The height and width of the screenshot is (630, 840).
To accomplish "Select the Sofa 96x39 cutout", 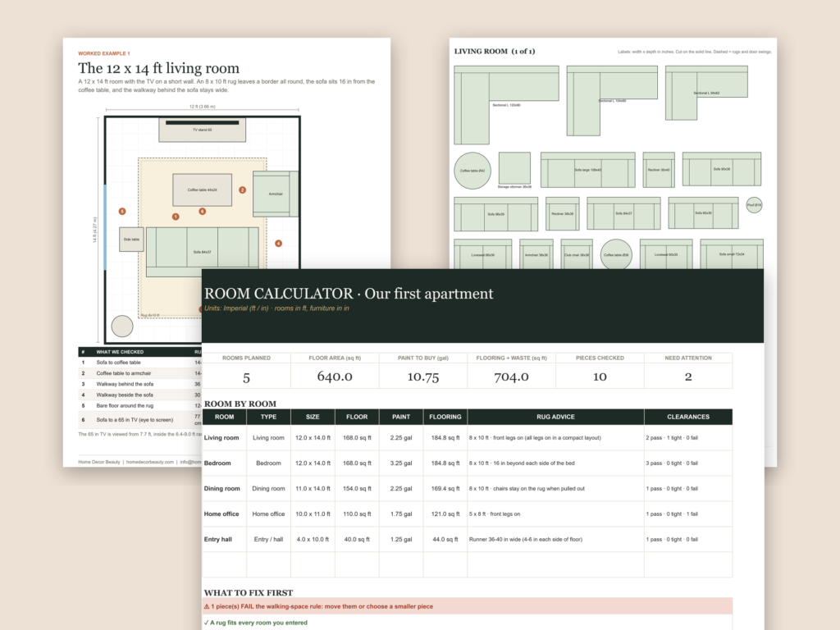I will coord(496,214).
